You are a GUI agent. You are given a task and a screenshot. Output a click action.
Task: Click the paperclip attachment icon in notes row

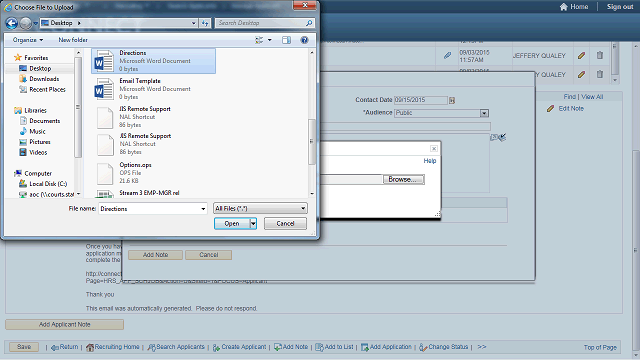(447, 56)
